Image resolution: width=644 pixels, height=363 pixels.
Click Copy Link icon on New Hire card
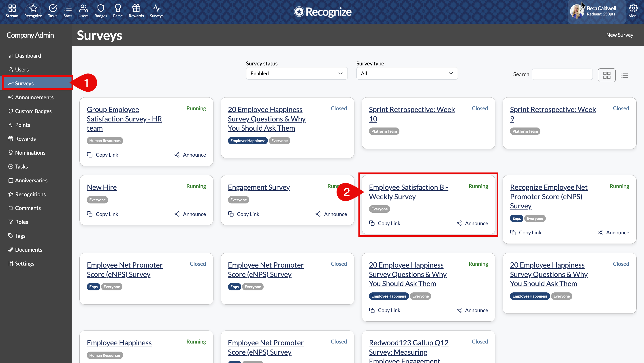(90, 214)
